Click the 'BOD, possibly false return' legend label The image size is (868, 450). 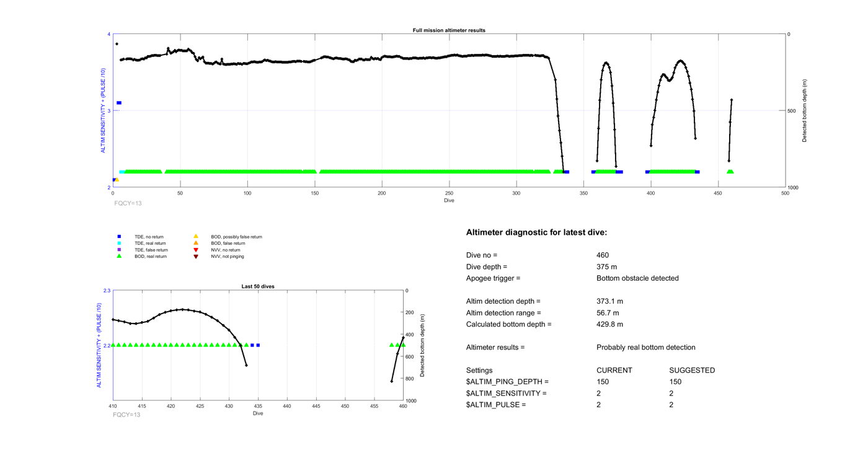click(x=236, y=237)
